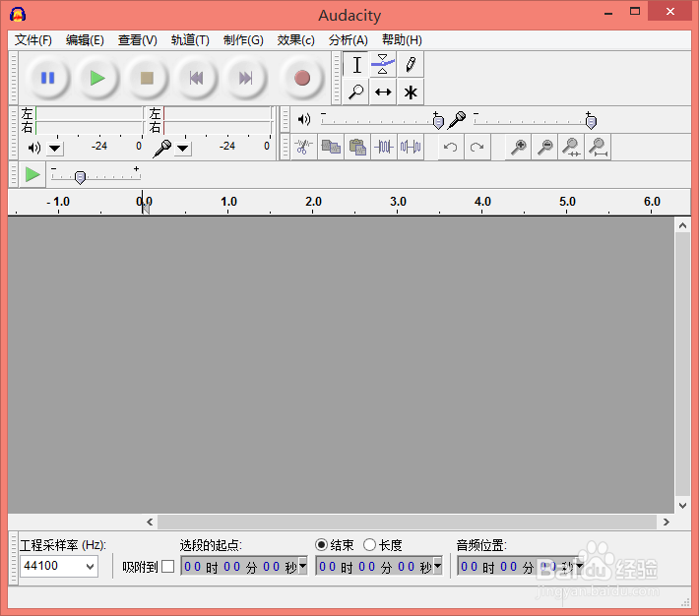Screen dimensions: 699x616
Task: Click the playback speed slider handle
Action: pyautogui.click(x=80, y=177)
